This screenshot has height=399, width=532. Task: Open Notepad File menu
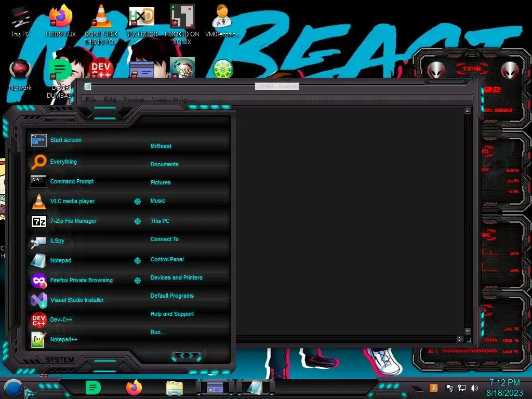[x=91, y=100]
